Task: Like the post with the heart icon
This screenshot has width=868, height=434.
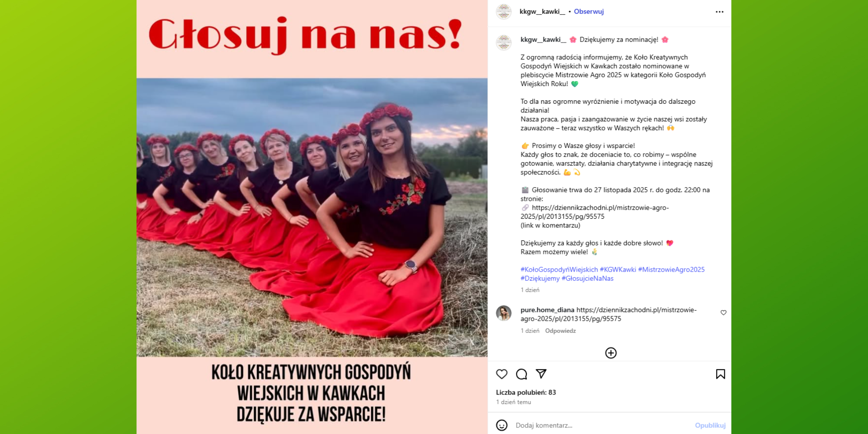Action: (502, 374)
